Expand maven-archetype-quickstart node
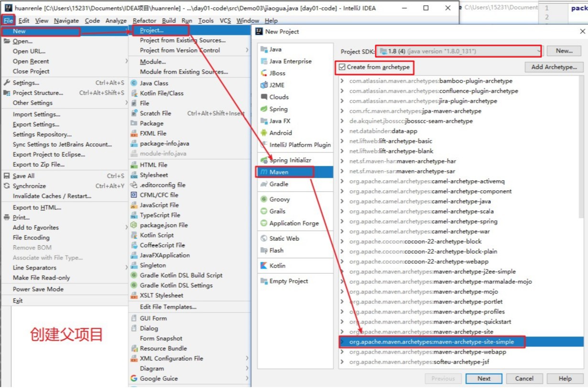588x388 pixels. (x=342, y=322)
